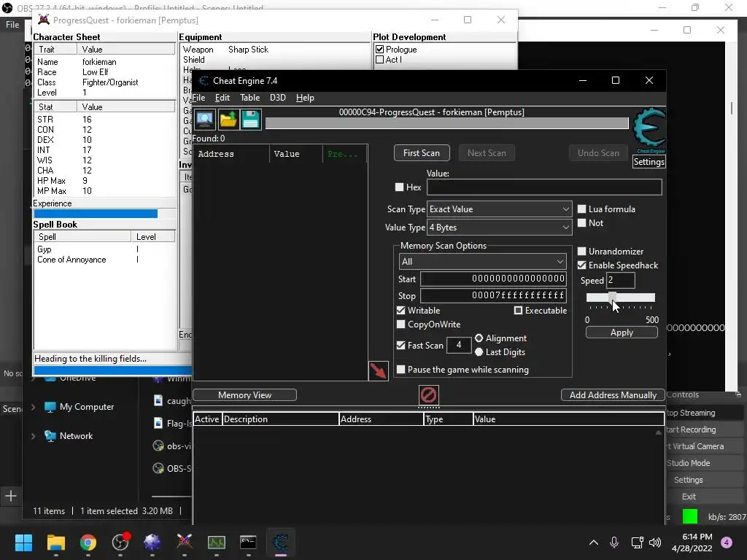Viewport: 747px width, 560px height.
Task: Show hidden system tray icons
Action: click(594, 542)
